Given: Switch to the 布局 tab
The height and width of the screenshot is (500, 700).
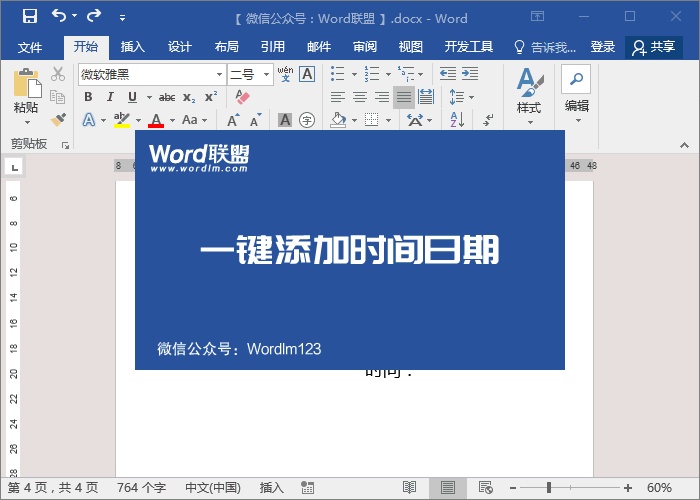Looking at the screenshot, I should pyautogui.click(x=226, y=47).
